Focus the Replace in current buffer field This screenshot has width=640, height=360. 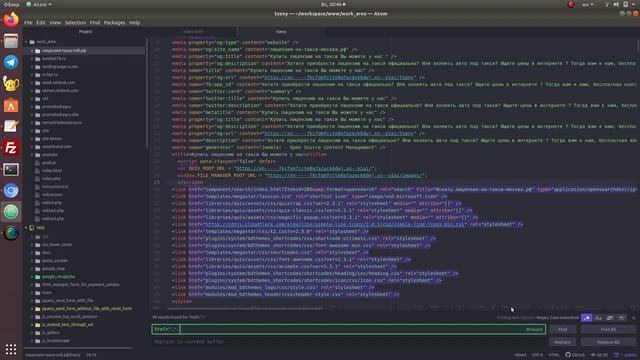click(x=349, y=342)
